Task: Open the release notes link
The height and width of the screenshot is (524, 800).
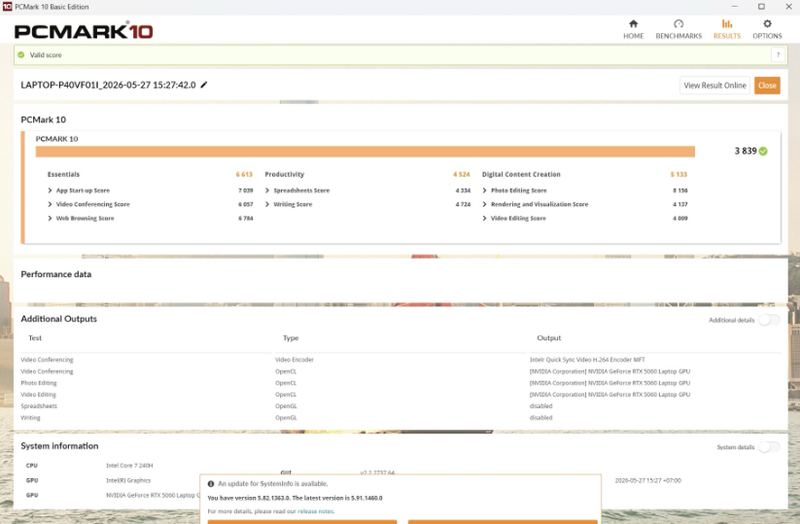Action: click(x=316, y=511)
